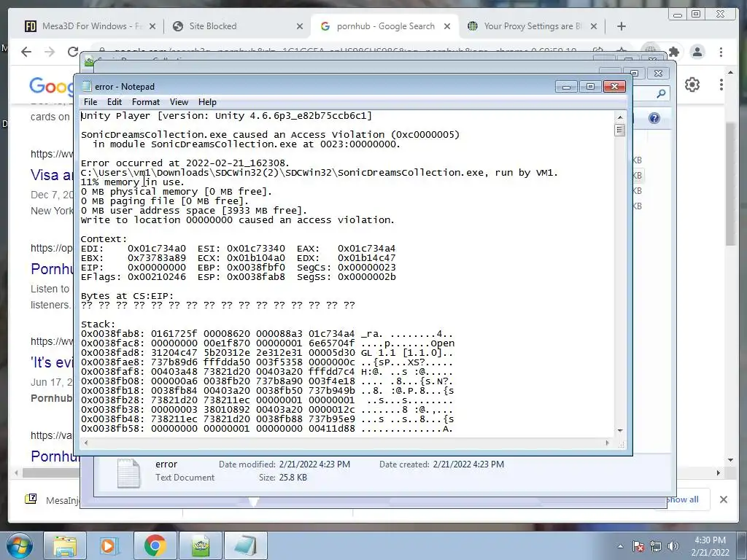747x560 pixels.
Task: Switch to Your Proxy Settings tab
Action: (532, 26)
